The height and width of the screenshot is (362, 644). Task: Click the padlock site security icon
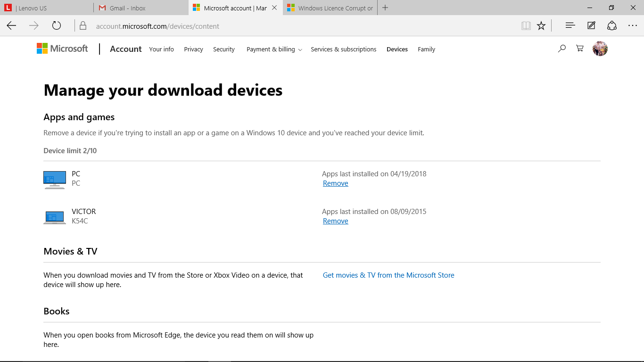pyautogui.click(x=83, y=26)
